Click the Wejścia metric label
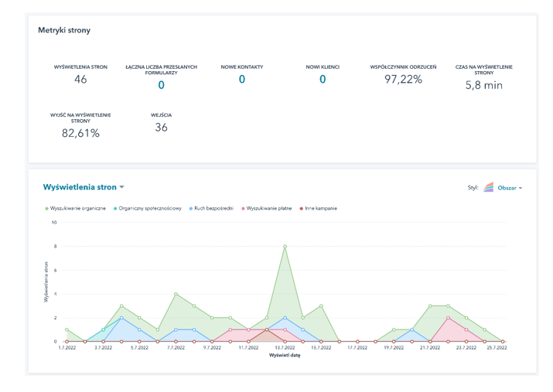Screen dimensions: 553x392 coord(161,115)
